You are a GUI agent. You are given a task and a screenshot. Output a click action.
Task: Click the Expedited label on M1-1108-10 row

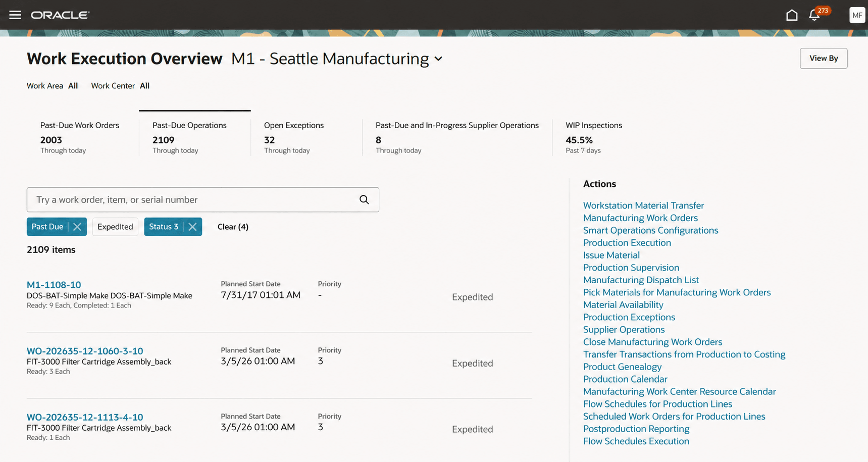point(472,297)
